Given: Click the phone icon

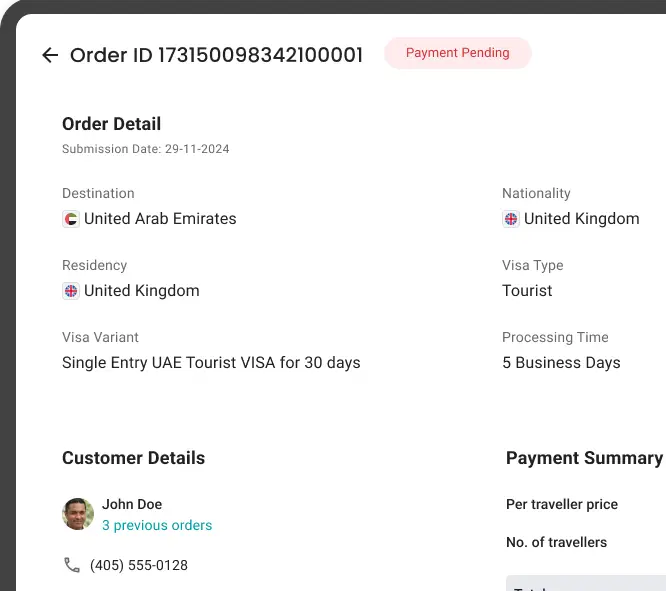Looking at the screenshot, I should [x=71, y=565].
